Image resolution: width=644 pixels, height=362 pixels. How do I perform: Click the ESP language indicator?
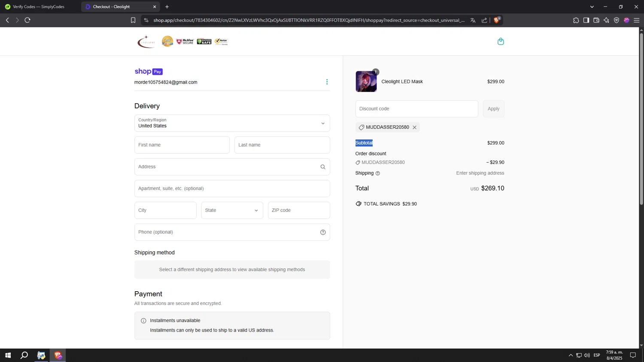click(597, 355)
